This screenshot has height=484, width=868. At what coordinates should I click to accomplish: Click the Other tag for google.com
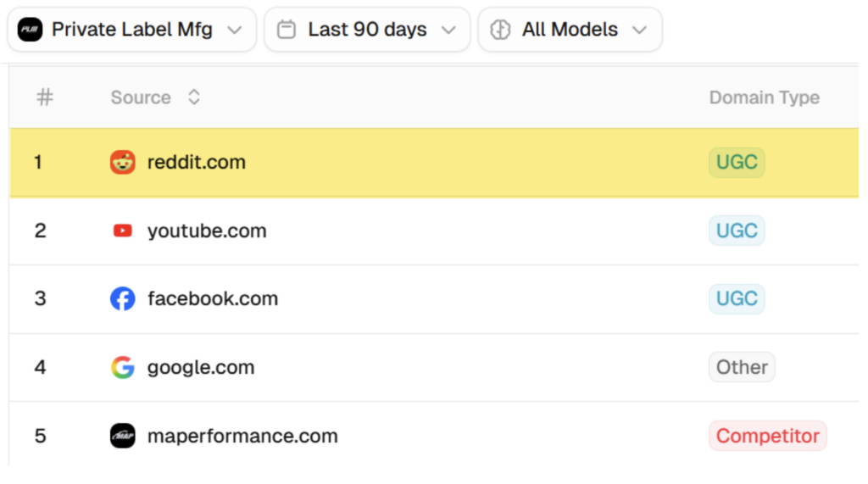742,367
